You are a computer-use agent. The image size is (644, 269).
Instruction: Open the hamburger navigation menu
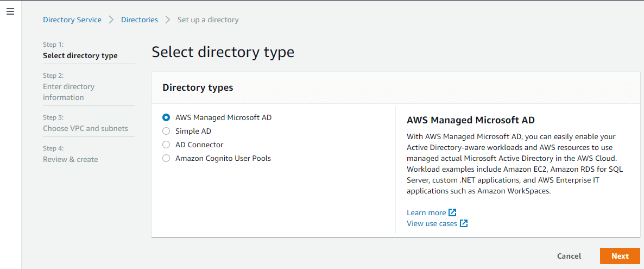pos(10,11)
